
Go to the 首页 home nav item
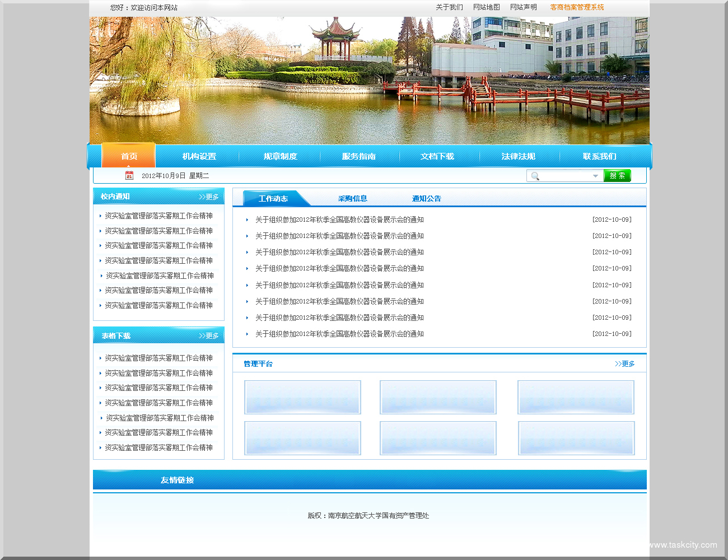[x=129, y=156]
